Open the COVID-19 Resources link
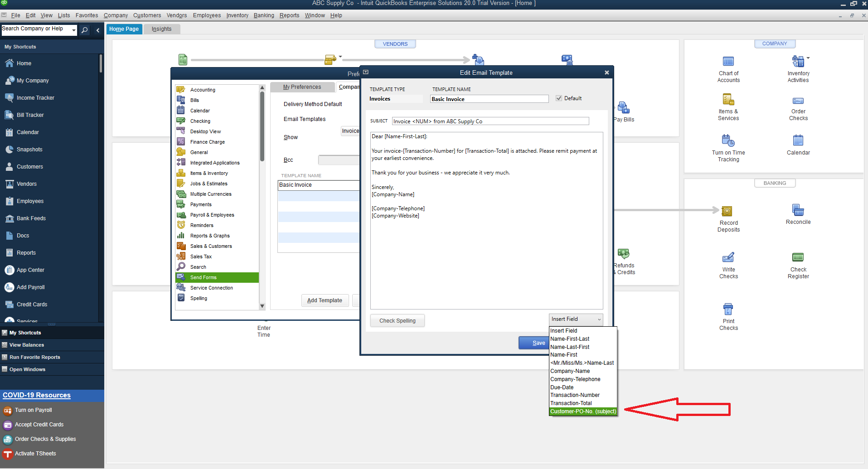The image size is (868, 469). (x=36, y=395)
